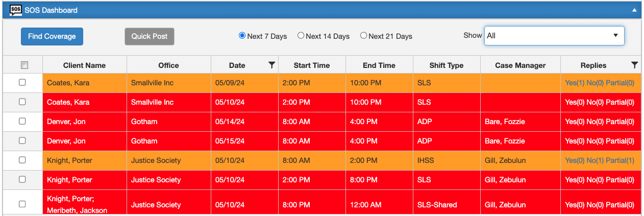Open replies link for Coates 05/09/24 shift
The height and width of the screenshot is (216, 644).
coord(600,83)
